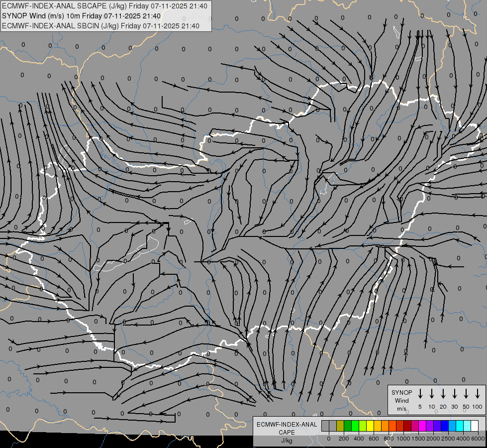Click the 'ECMWF-INDEX-ANAL' label in CAPE legend
The width and height of the screenshot is (487, 448).
click(x=287, y=425)
